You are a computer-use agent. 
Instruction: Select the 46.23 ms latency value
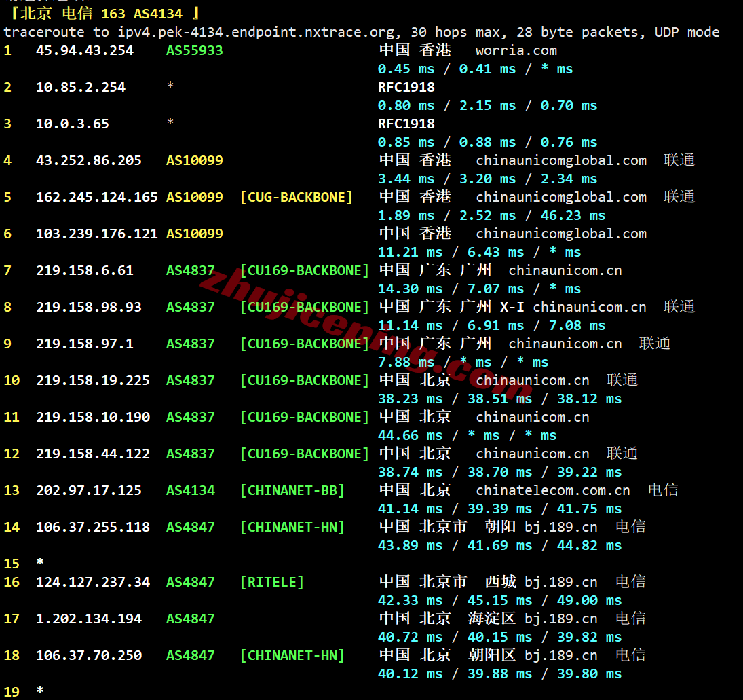573,215
